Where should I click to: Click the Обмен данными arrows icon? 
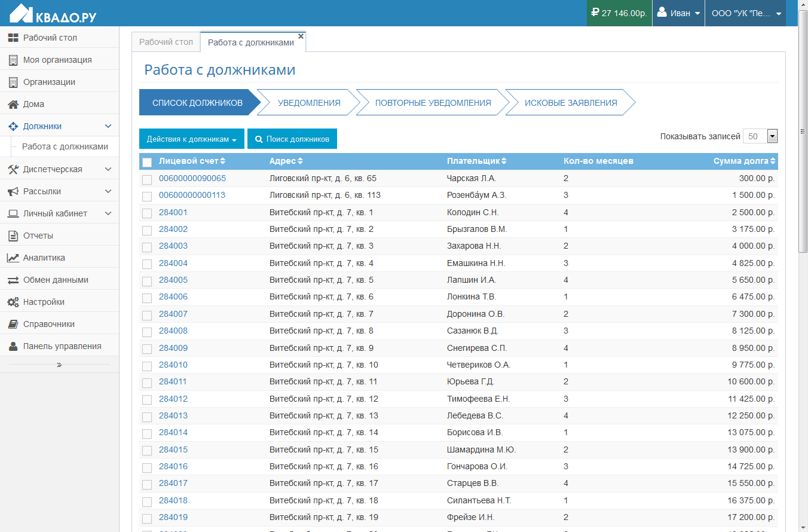tap(13, 280)
